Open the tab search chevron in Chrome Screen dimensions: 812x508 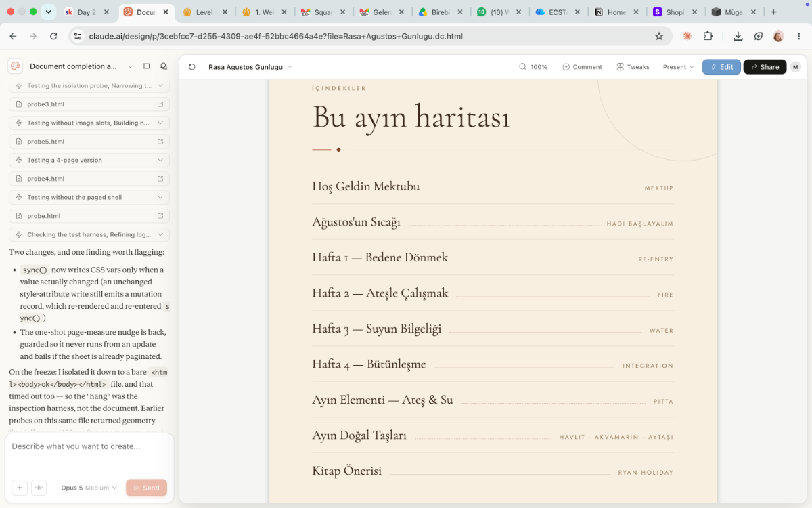[x=48, y=12]
